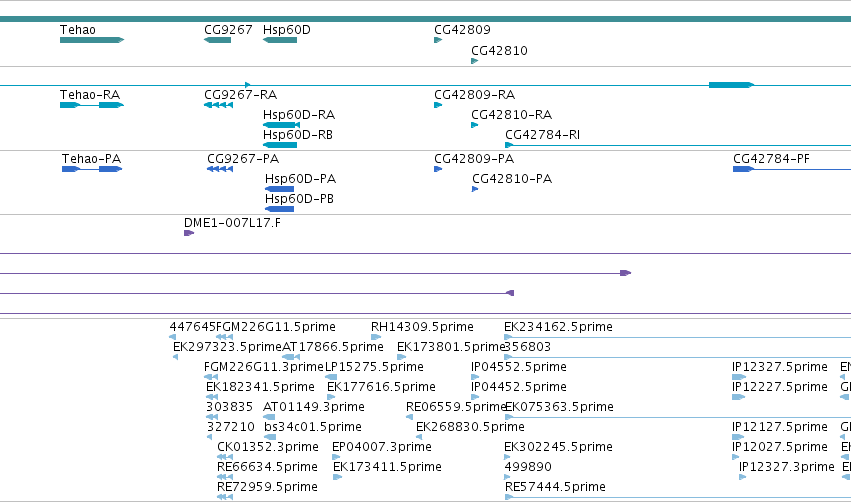Open the CG42809-RA transcript label
The image size is (851, 502).
(x=475, y=95)
